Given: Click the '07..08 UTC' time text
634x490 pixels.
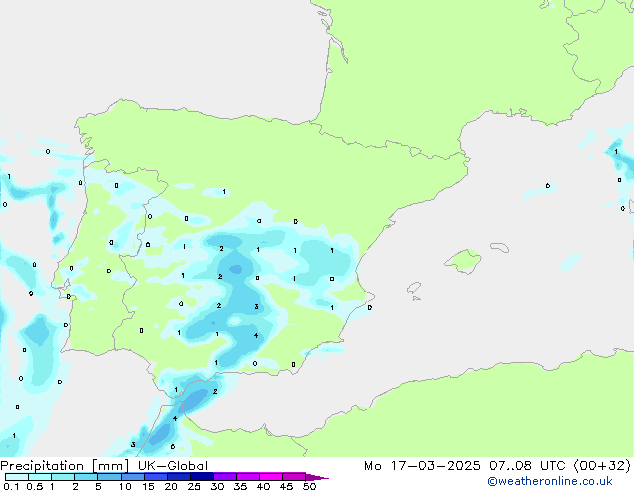Looking at the screenshot, I should tap(527, 466).
